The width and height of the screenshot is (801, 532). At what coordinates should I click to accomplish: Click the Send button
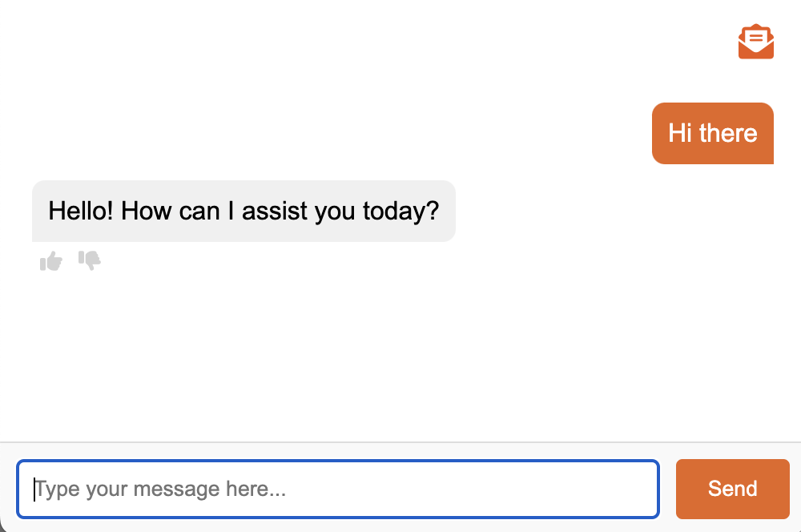coord(733,489)
